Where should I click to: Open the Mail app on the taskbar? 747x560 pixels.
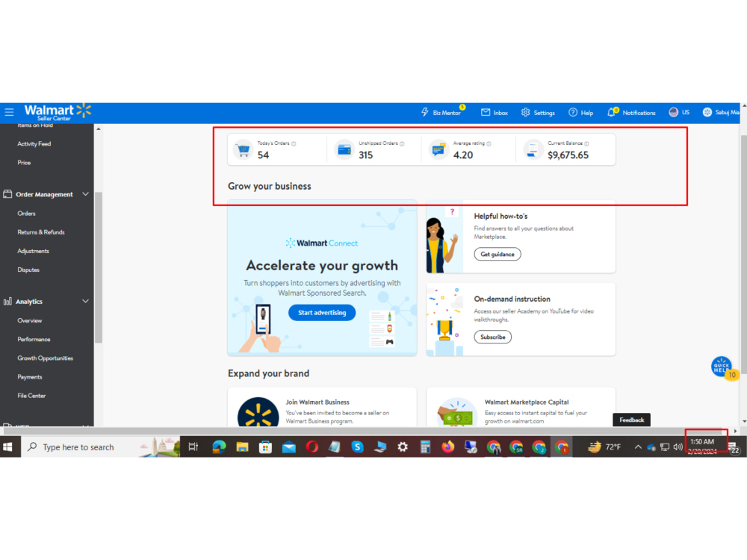[288, 447]
